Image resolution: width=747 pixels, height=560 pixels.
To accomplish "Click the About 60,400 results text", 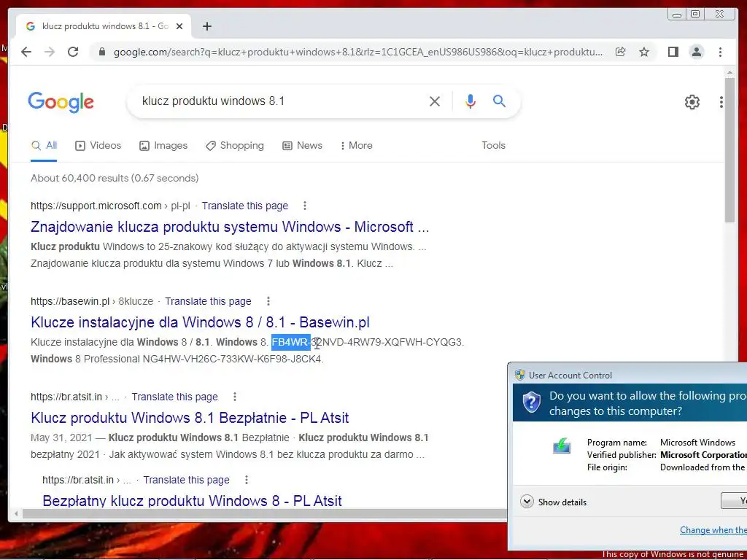I will 115,178.
